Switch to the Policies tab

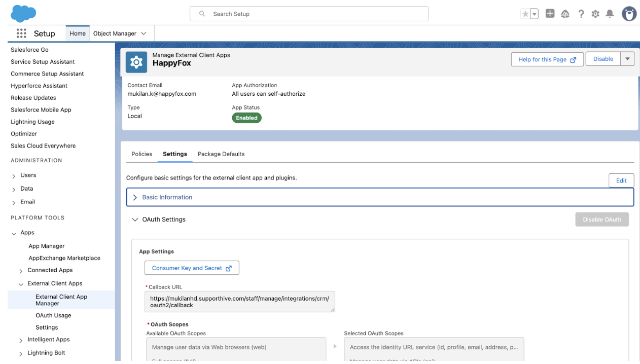[x=141, y=154]
